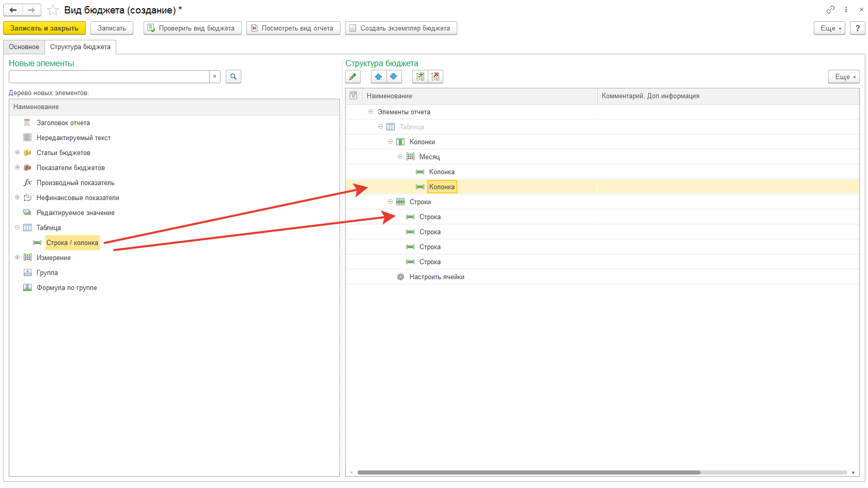The height and width of the screenshot is (488, 868).
Task: Click the Настроить ячейки gear item
Action: [x=437, y=277]
